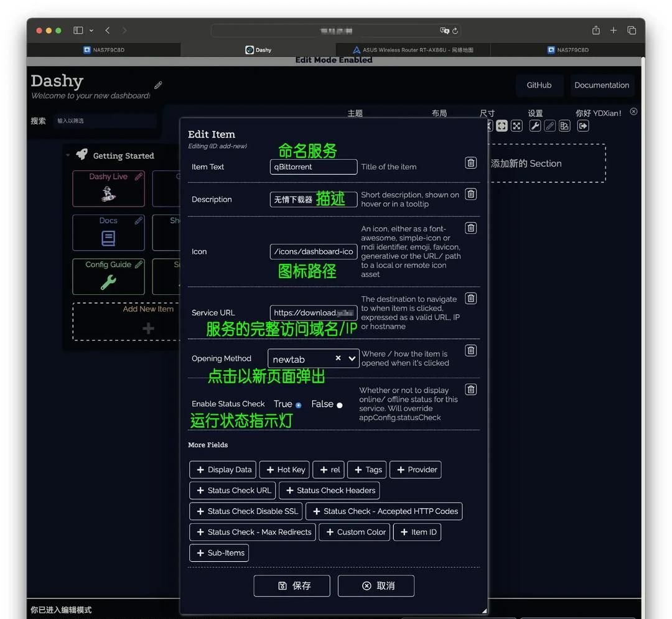Image resolution: width=672 pixels, height=619 pixels.
Task: Click the Item Text input field
Action: click(x=314, y=167)
